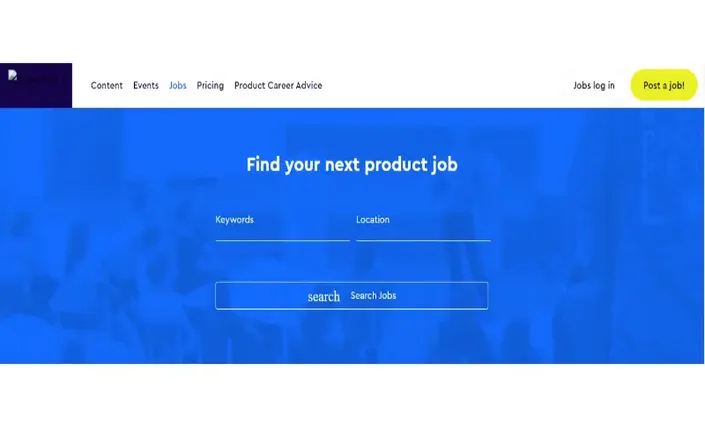Visit Product Career Advice section
The height and width of the screenshot is (427, 705).
click(x=278, y=85)
